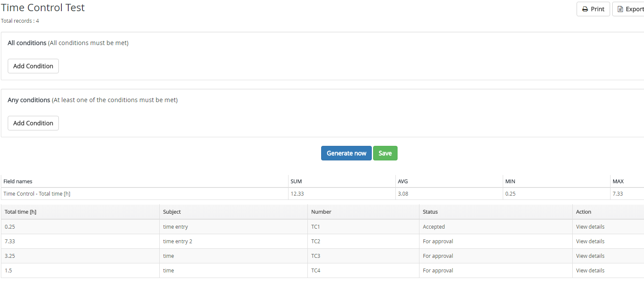Click the MIN column header
The height and width of the screenshot is (302, 644).
click(x=556, y=181)
